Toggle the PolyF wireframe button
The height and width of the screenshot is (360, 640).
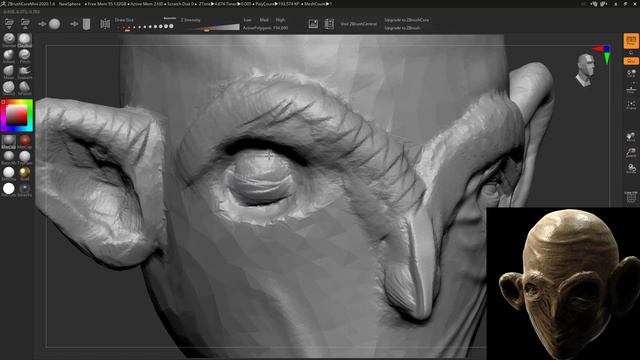631,197
